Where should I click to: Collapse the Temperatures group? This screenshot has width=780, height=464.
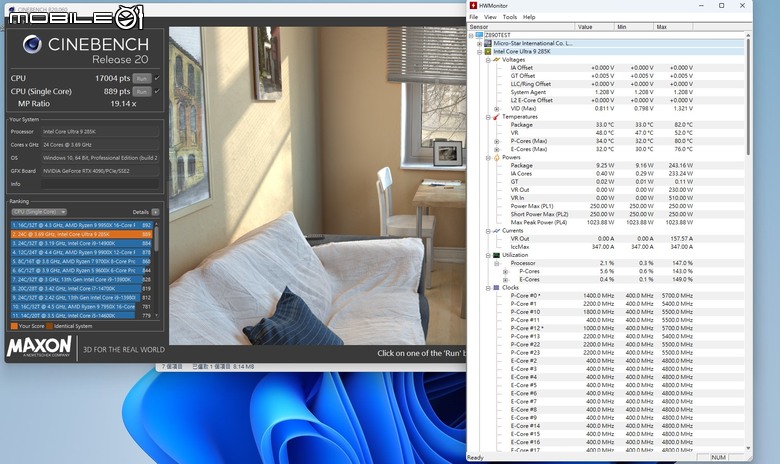[488, 117]
